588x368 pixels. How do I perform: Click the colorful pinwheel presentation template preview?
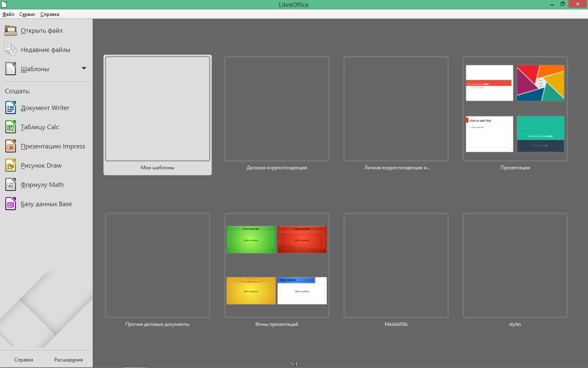541,83
